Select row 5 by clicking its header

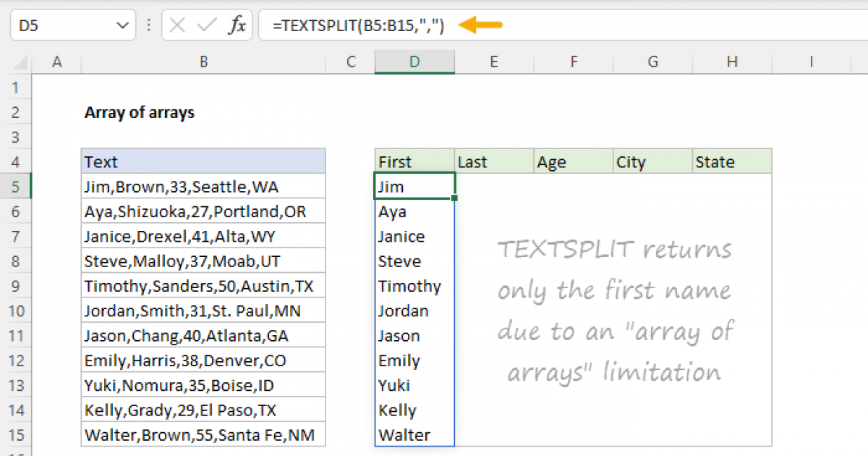pyautogui.click(x=16, y=186)
